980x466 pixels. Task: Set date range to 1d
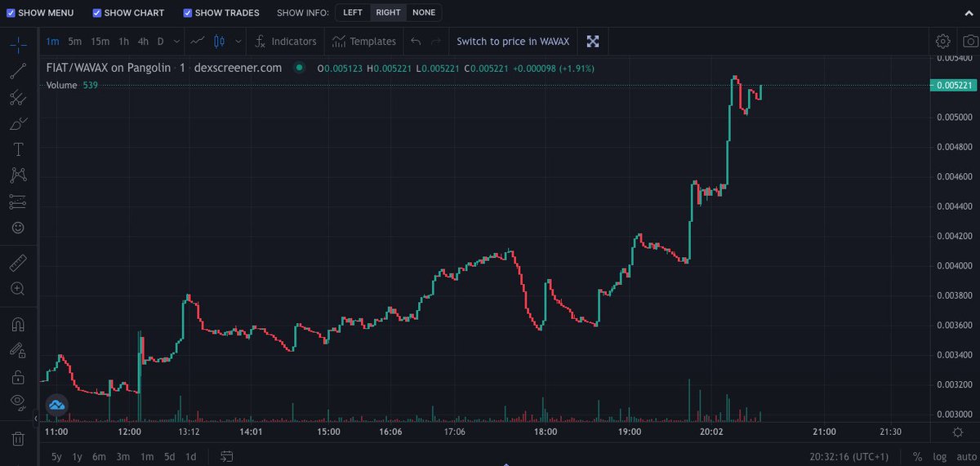pos(190,456)
